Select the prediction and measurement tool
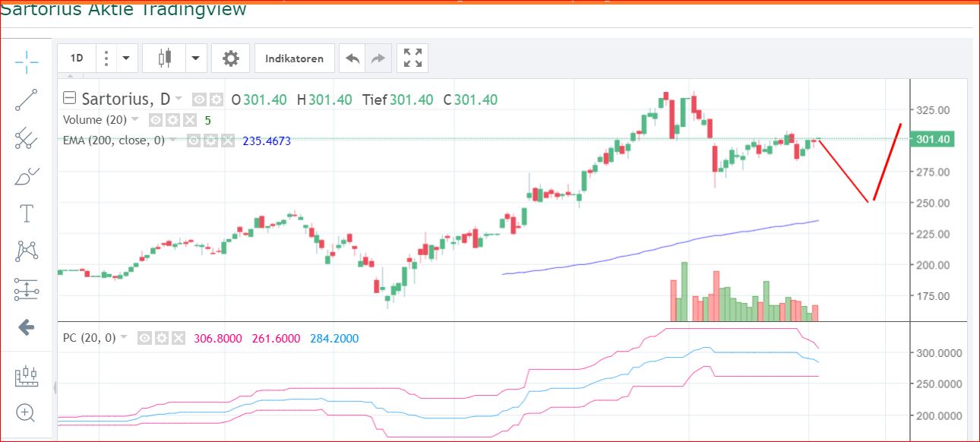980x442 pixels. 27,289
